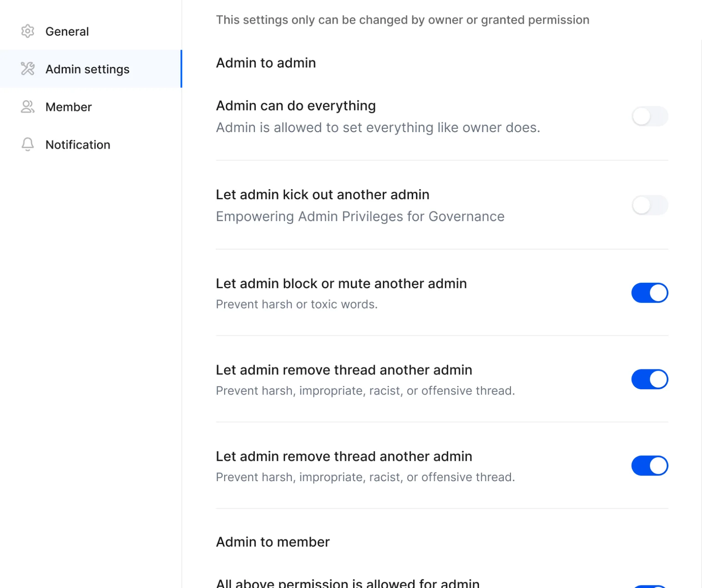Screen dimensions: 702x588
Task: Disable Let admin block or mute another admin
Action: point(649,293)
